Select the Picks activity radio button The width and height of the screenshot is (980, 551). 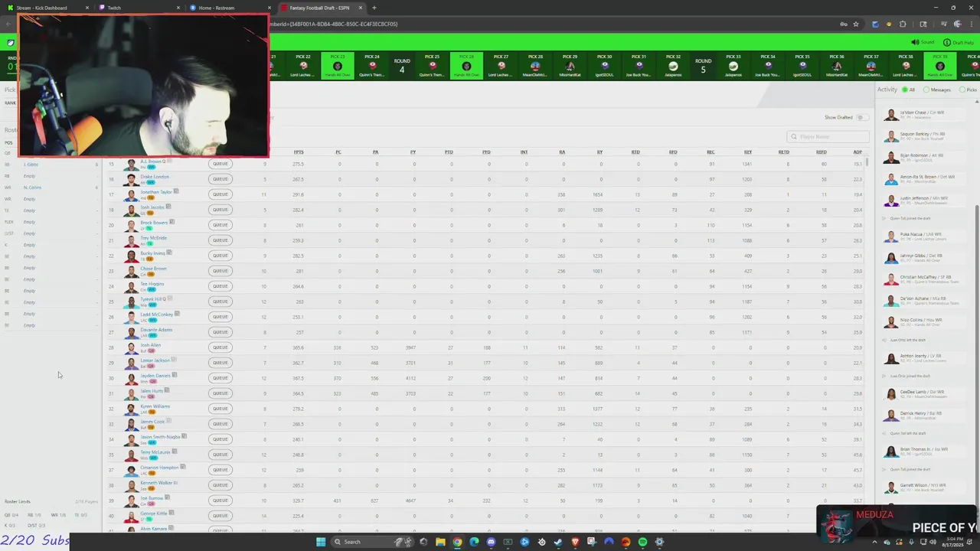pos(962,90)
